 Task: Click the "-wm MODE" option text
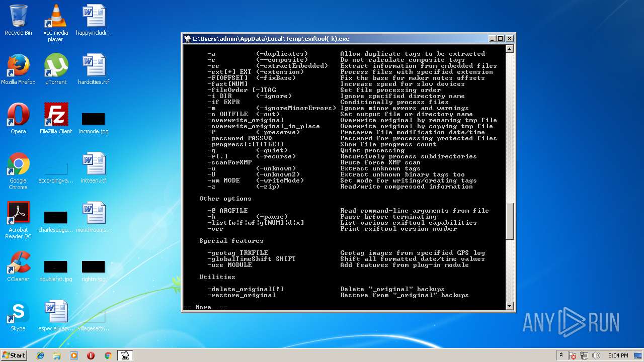coord(223,180)
